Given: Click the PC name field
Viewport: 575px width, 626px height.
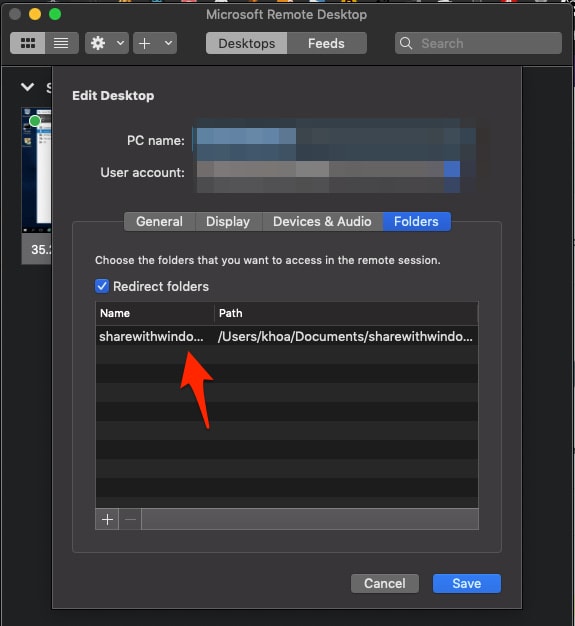Looking at the screenshot, I should (334, 140).
